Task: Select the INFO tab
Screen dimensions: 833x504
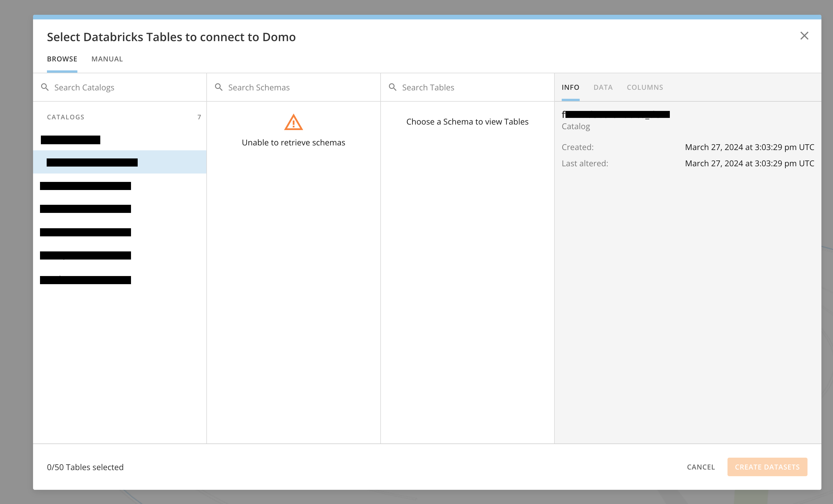Action: [x=571, y=87]
